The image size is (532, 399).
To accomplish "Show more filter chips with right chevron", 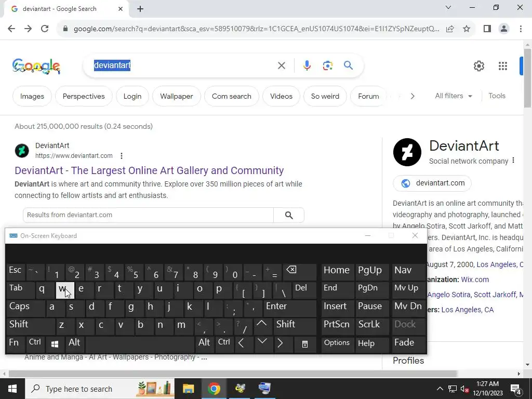I will (412, 96).
